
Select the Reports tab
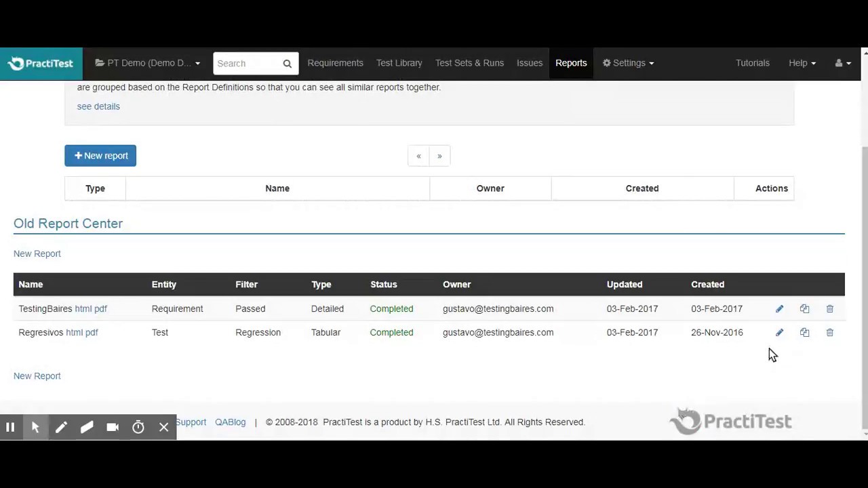(571, 63)
